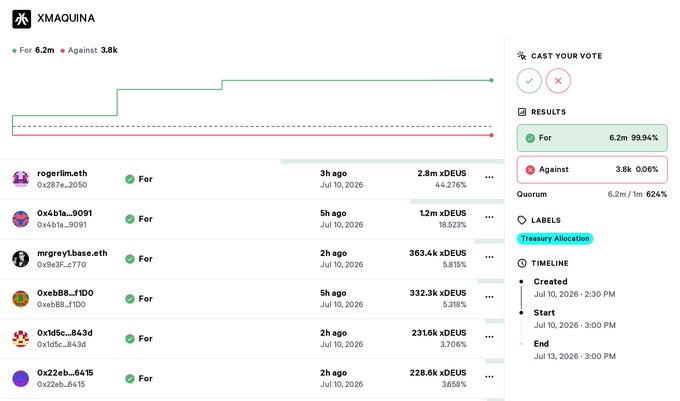Click the Quorum '624%' value
The image size is (680, 401).
[657, 194]
